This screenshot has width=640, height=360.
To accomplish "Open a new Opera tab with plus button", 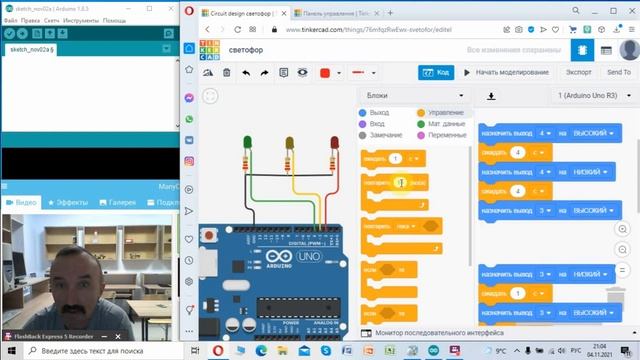I will 390,13.
